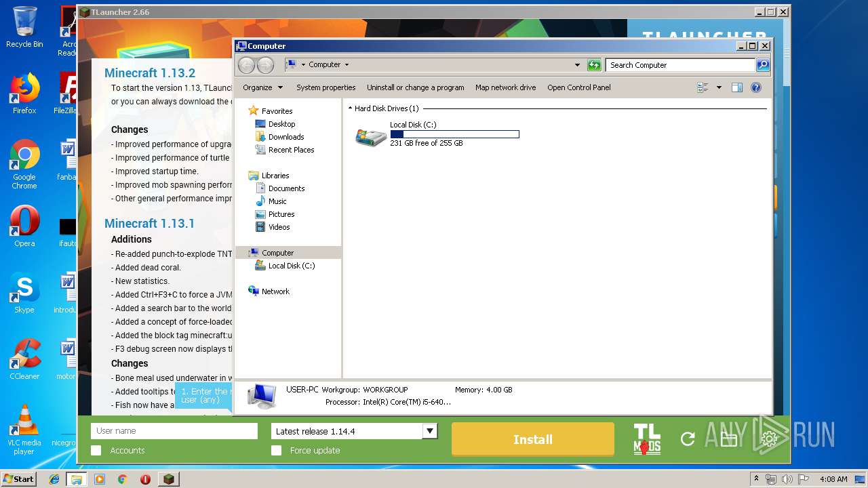Select Local Disk (C:) drive icon
Viewport: 868px width, 488px height.
pos(371,136)
